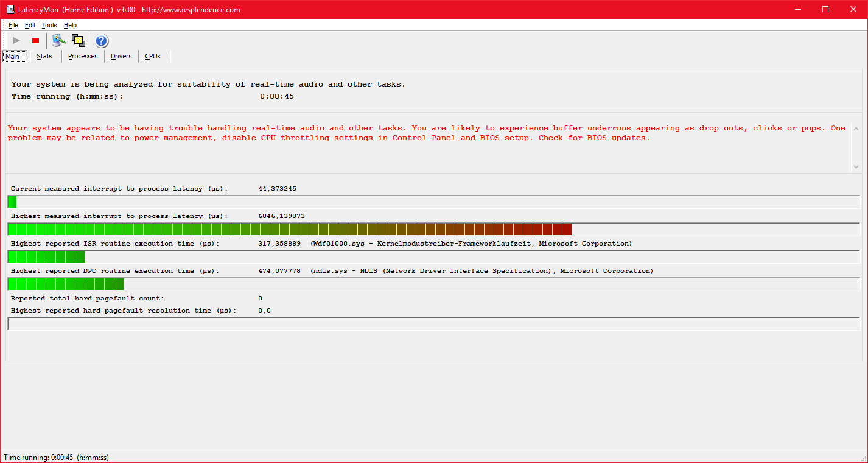
Task: Click the hard pagefault count value 0
Action: pos(261,299)
